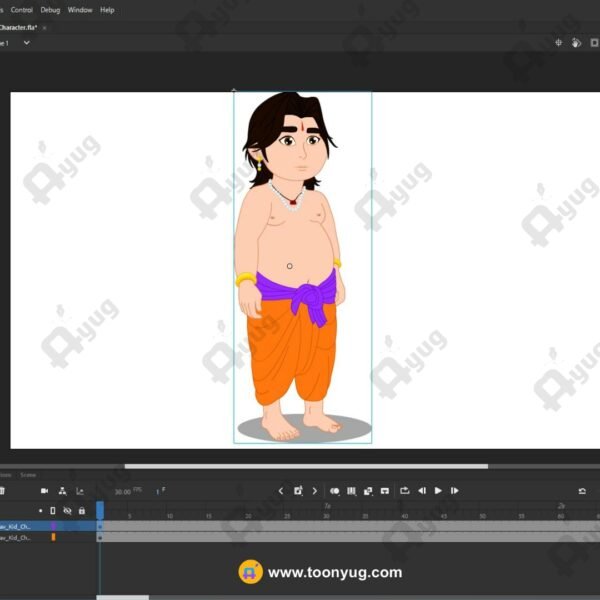The width and height of the screenshot is (600, 600).
Task: Click the Rotation tool hand icon
Action: [576, 43]
